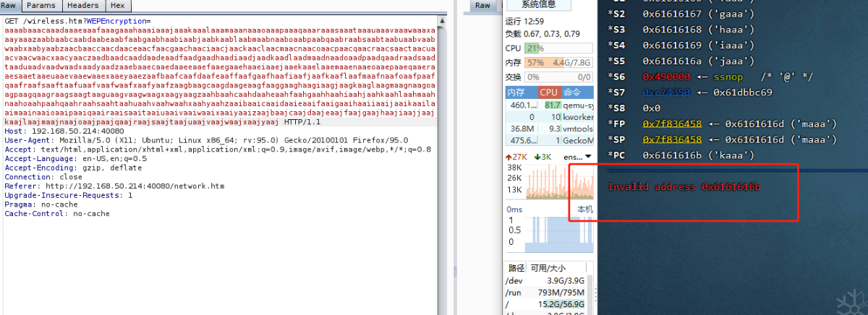This screenshot has height=315, width=868.
Task: Click the Invalid address 0x6161616b message
Action: [x=684, y=187]
